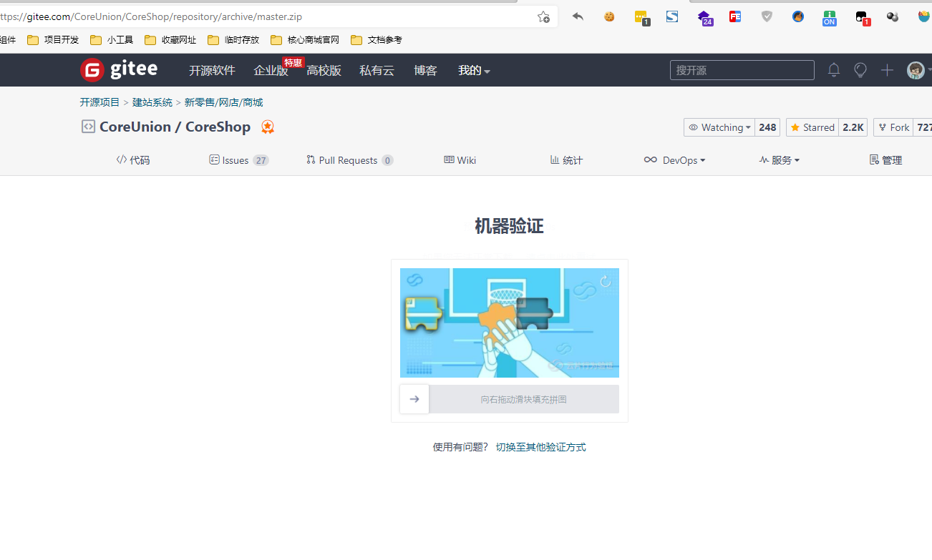Click the lightbulb icon in header
Screen dimensions: 932x560
pyautogui.click(x=860, y=70)
